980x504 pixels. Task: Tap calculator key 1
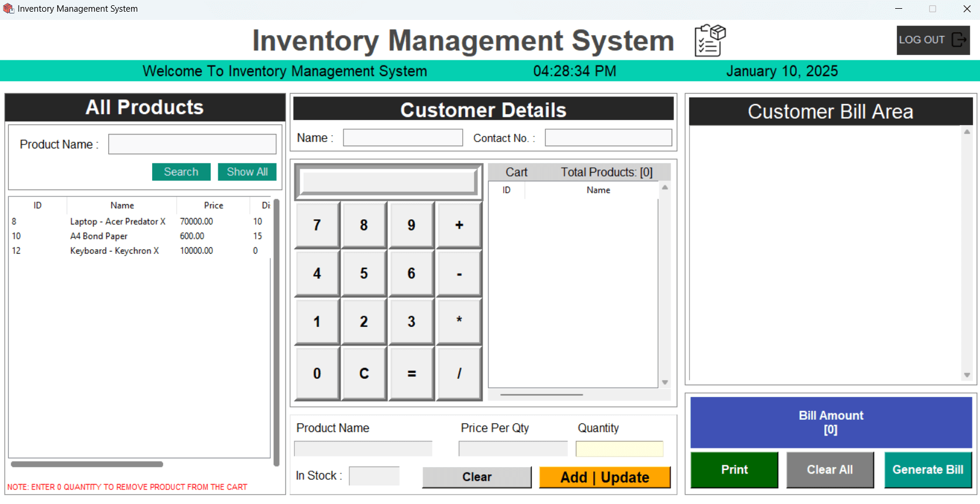pyautogui.click(x=317, y=322)
